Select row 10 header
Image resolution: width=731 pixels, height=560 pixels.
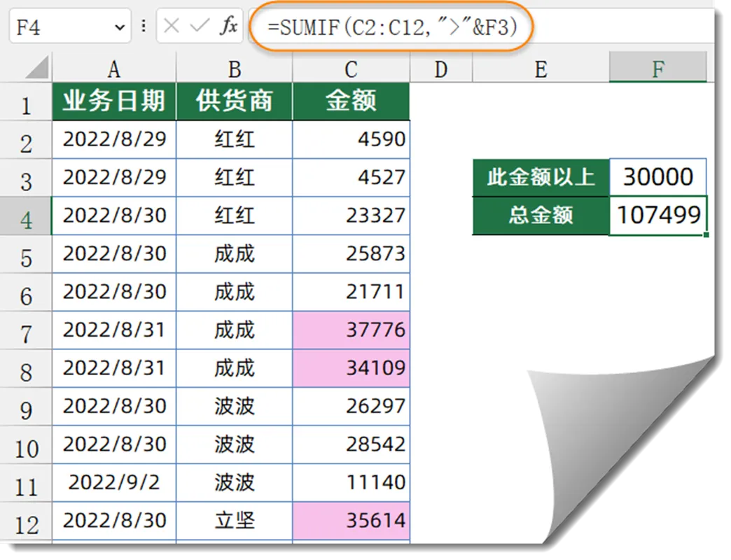pyautogui.click(x=26, y=444)
